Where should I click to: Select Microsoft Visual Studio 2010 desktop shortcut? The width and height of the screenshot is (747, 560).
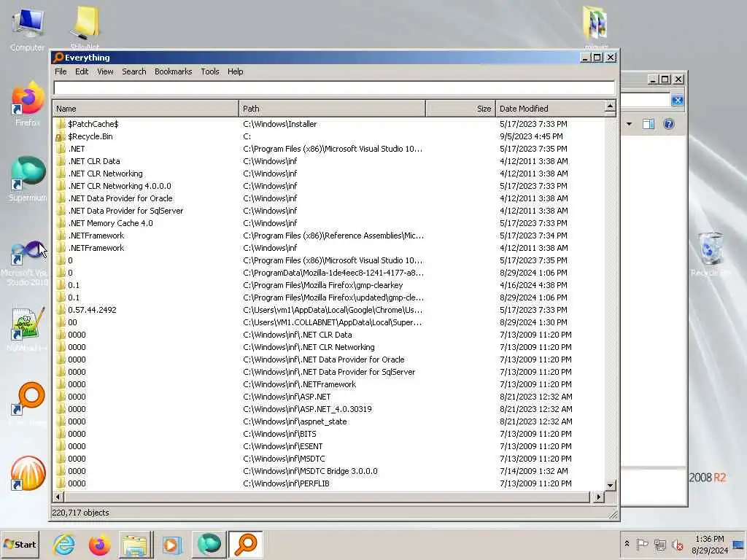[27, 263]
